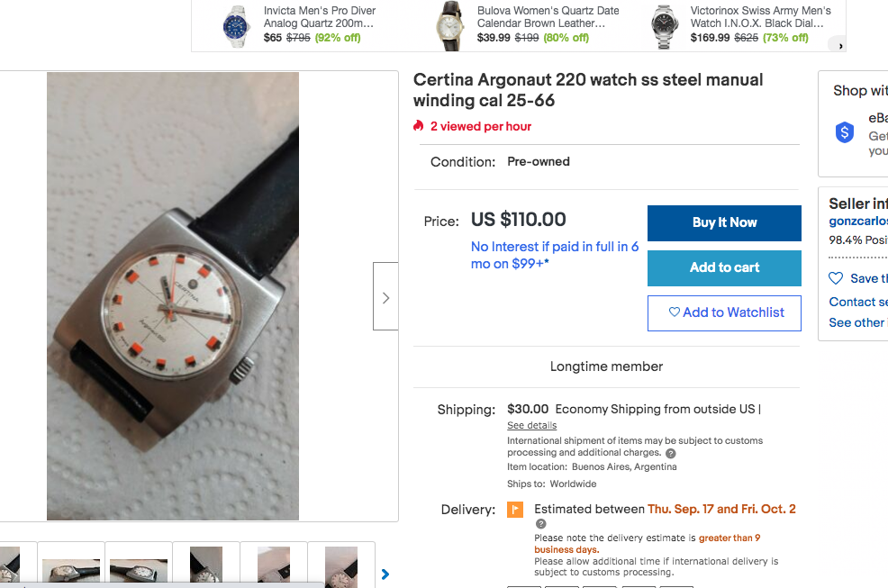Click the delivery estimate help question icon
Screen dimensions: 888x588
[x=540, y=523]
